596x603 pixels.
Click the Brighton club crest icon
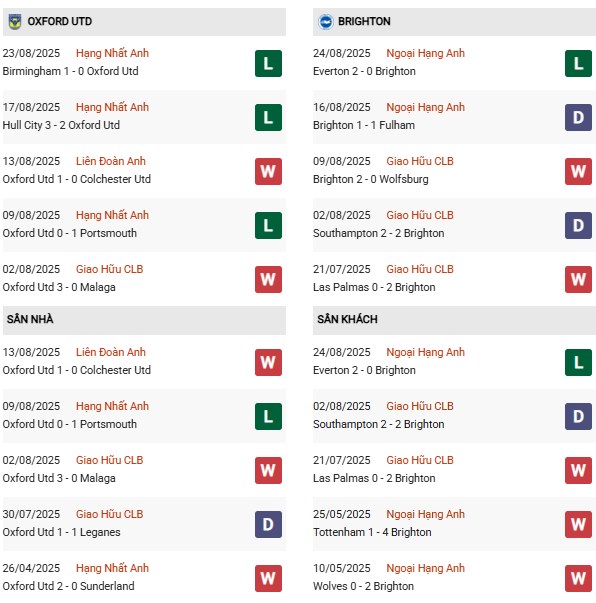pyautogui.click(x=326, y=22)
